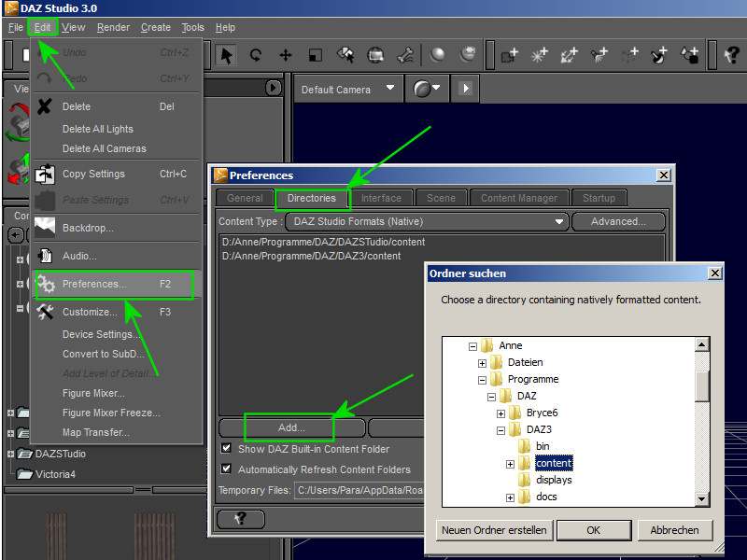The height and width of the screenshot is (560, 747).
Task: Create a new point light
Action: (540, 55)
